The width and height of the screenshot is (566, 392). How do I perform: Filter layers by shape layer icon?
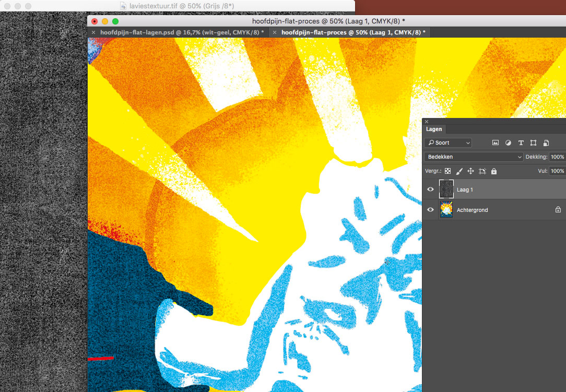(533, 142)
